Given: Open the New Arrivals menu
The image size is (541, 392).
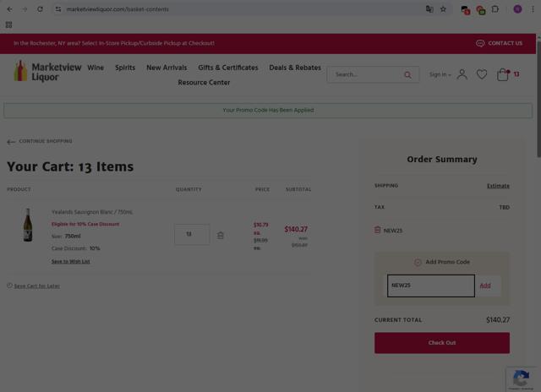Looking at the screenshot, I should 167,68.
